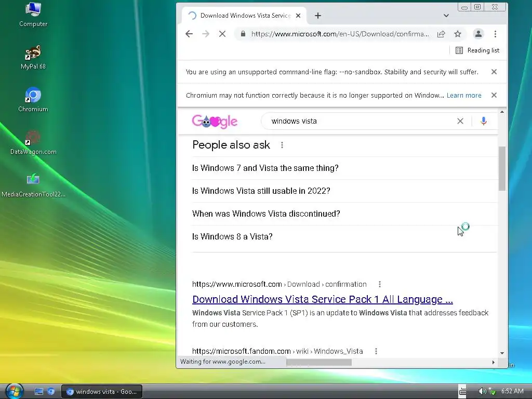Click the microsoft.fandom.com result URL
532x399 pixels.
(277, 351)
